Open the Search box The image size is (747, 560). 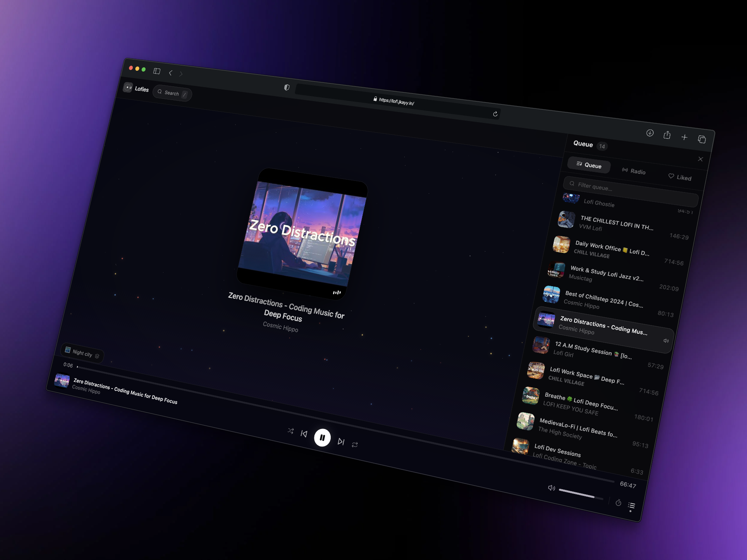point(172,93)
